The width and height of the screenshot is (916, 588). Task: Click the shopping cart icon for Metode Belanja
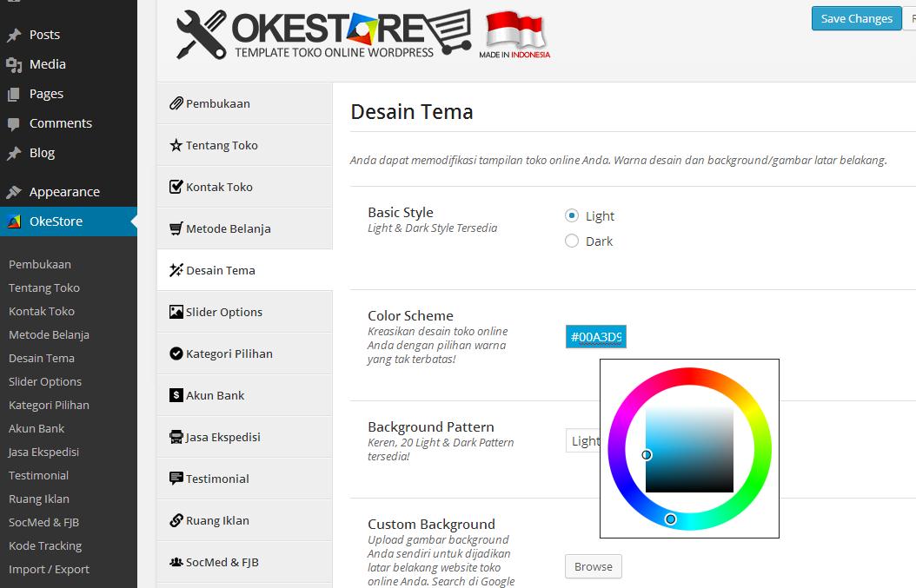(x=176, y=228)
